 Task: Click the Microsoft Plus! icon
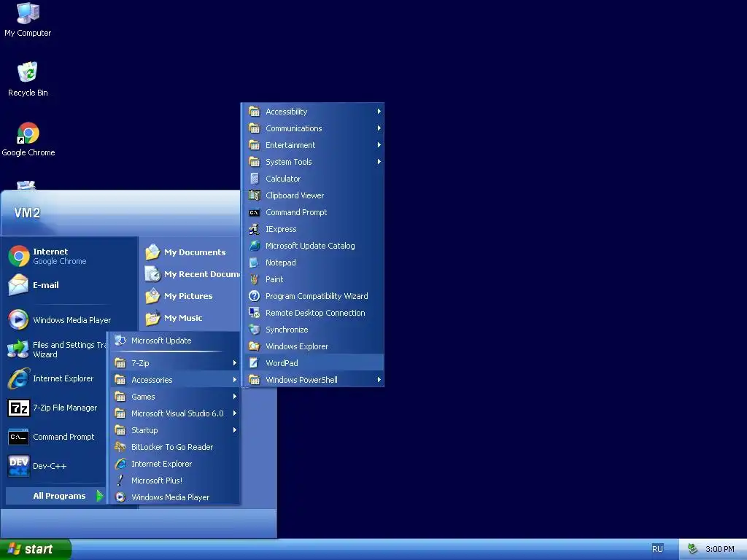click(x=120, y=481)
